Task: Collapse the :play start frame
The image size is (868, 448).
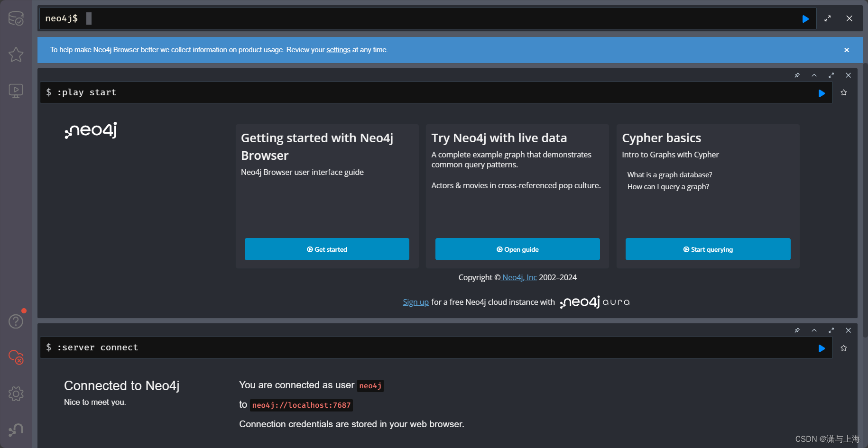Action: click(x=814, y=75)
